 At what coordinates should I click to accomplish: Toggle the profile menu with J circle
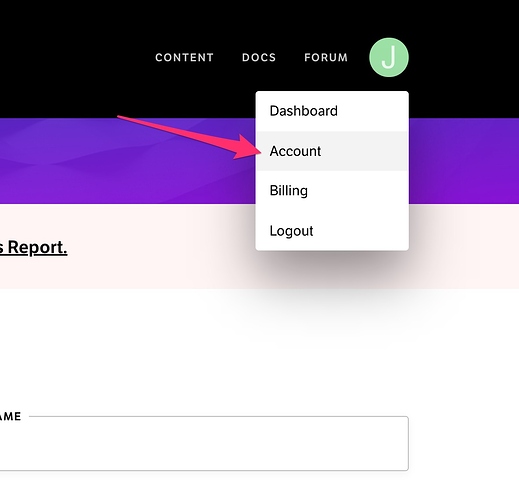tap(389, 57)
